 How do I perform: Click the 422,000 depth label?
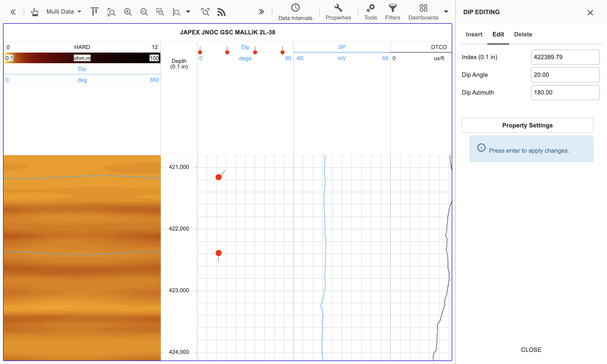[x=179, y=229]
